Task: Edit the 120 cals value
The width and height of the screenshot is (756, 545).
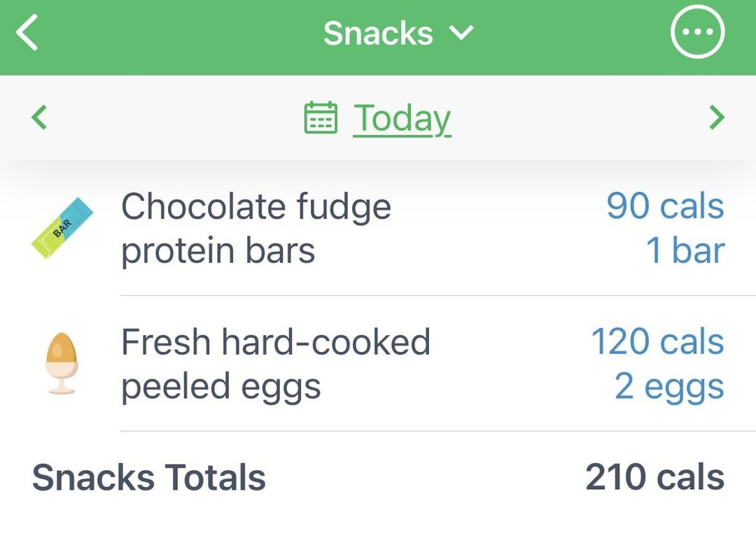Action: click(657, 341)
